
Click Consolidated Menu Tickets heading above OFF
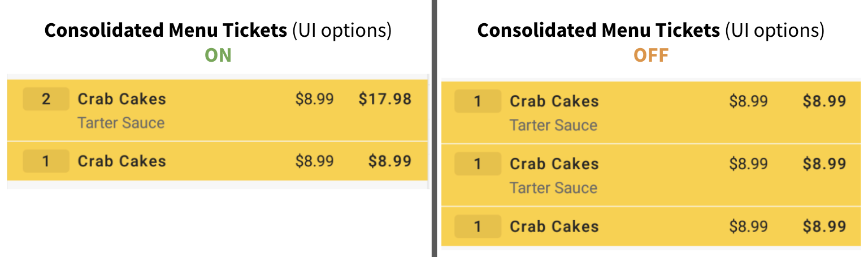click(598, 31)
